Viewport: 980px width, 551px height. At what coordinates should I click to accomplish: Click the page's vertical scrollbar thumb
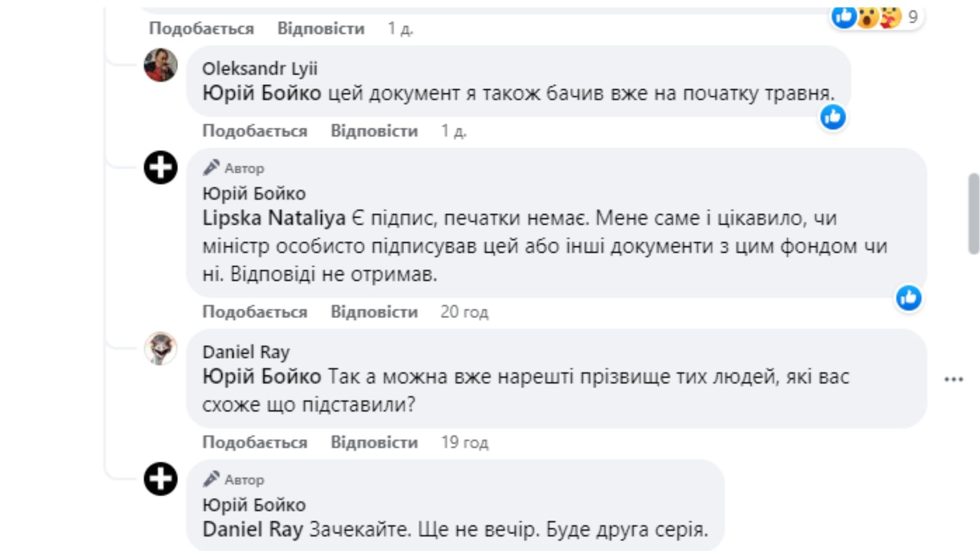point(973,213)
